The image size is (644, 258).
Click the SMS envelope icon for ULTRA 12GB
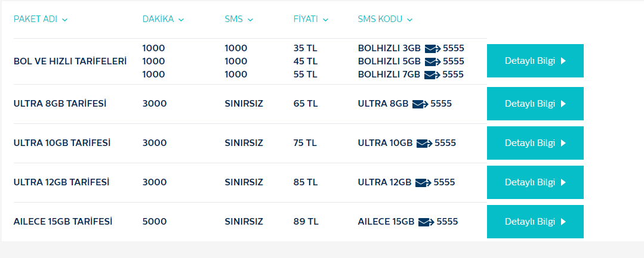pos(423,183)
